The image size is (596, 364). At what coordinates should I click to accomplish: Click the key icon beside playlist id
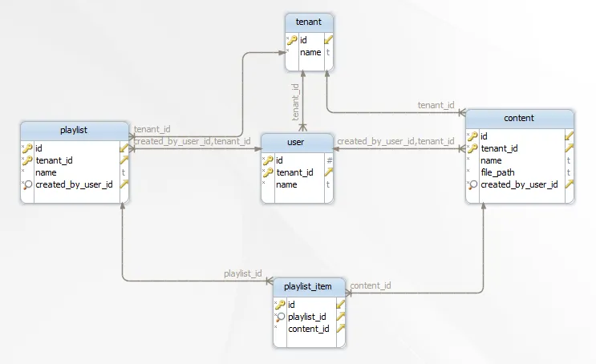[27, 148]
